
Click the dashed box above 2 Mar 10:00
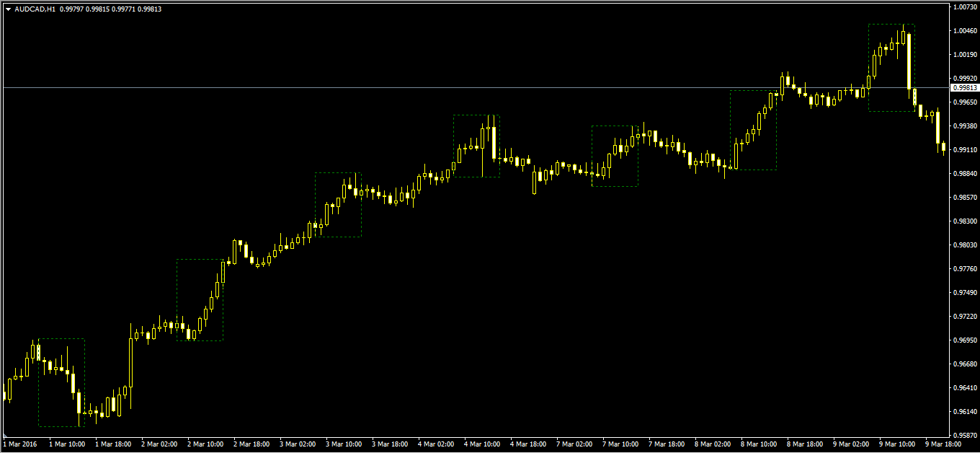point(200,299)
